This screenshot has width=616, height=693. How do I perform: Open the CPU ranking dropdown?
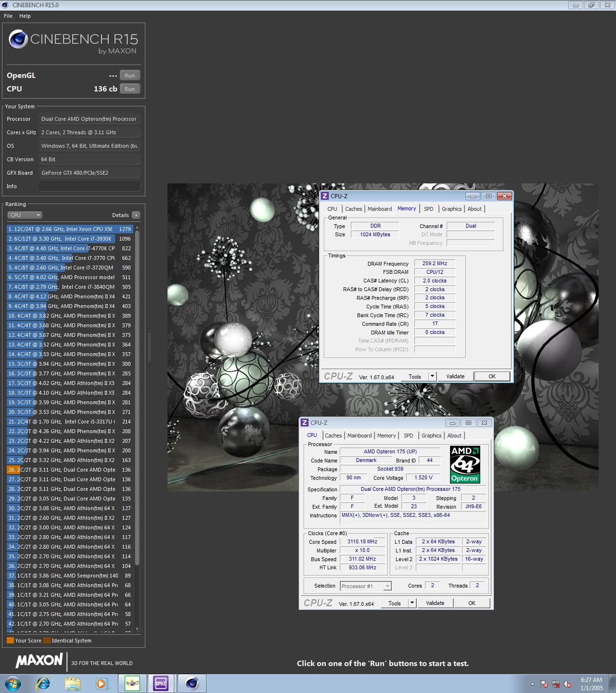[25, 215]
